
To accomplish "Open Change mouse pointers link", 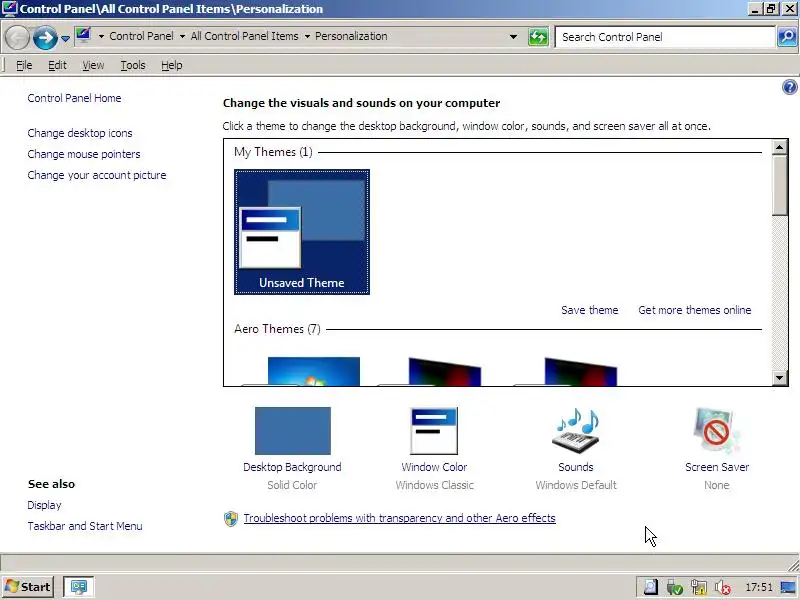I will [84, 154].
